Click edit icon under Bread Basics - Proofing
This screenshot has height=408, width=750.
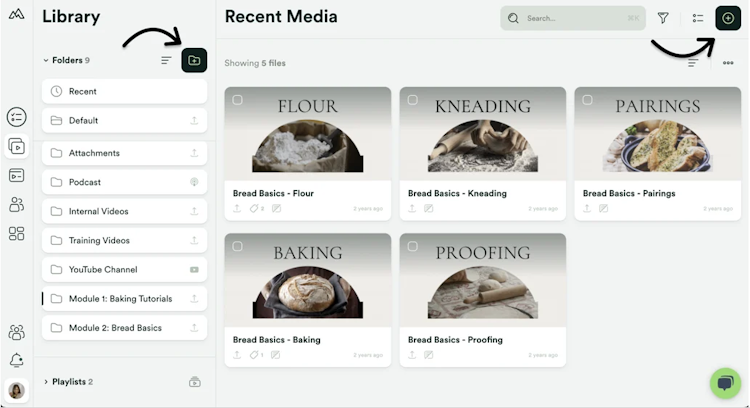(x=429, y=355)
